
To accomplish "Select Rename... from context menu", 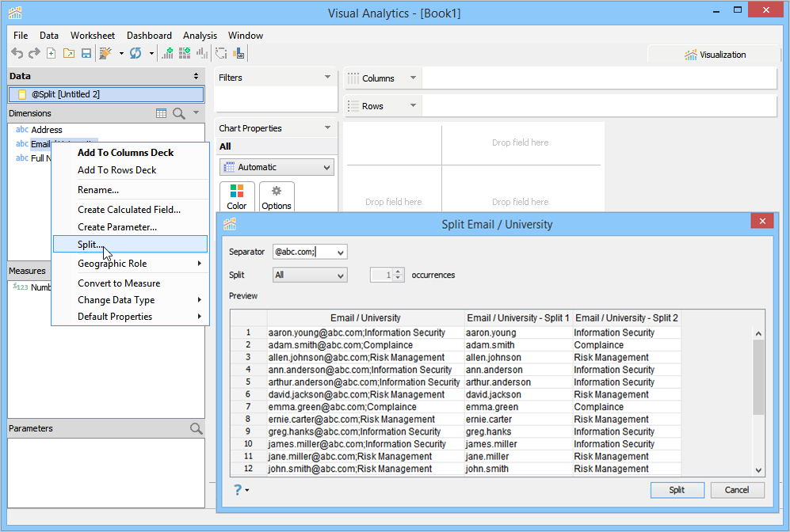I will (x=131, y=190).
